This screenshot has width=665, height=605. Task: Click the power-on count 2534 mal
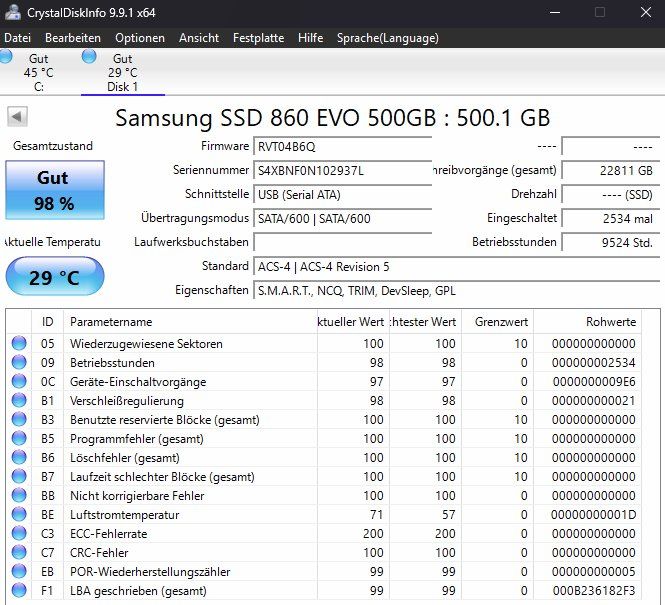[x=611, y=219]
